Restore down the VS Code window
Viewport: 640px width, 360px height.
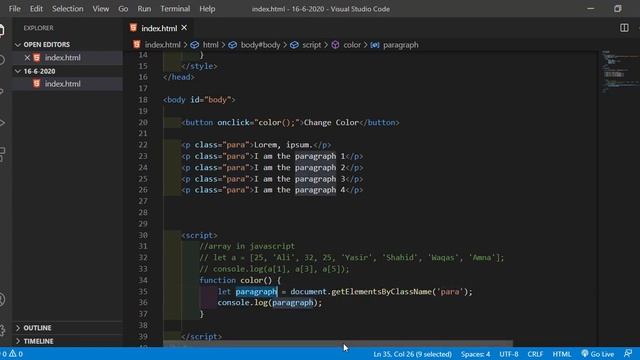coord(618,9)
